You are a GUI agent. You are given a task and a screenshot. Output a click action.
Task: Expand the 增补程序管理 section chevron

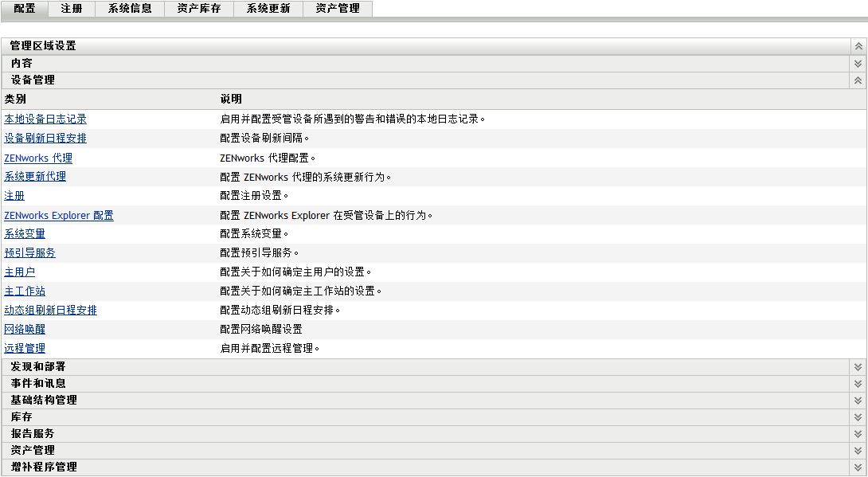tap(857, 467)
